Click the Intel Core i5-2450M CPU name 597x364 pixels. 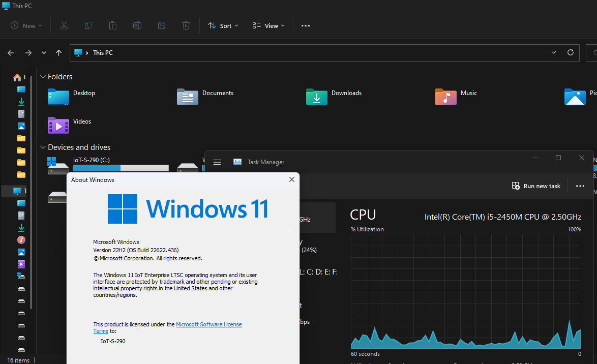pyautogui.click(x=502, y=217)
